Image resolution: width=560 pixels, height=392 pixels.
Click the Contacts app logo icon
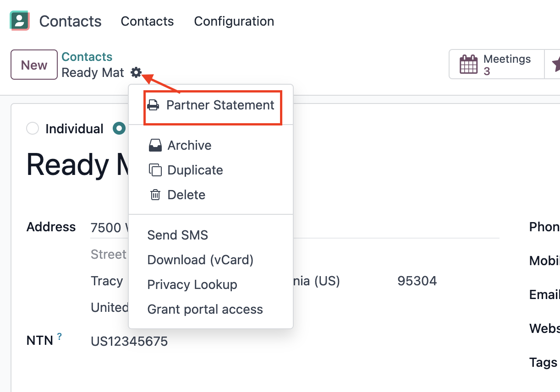(x=20, y=21)
